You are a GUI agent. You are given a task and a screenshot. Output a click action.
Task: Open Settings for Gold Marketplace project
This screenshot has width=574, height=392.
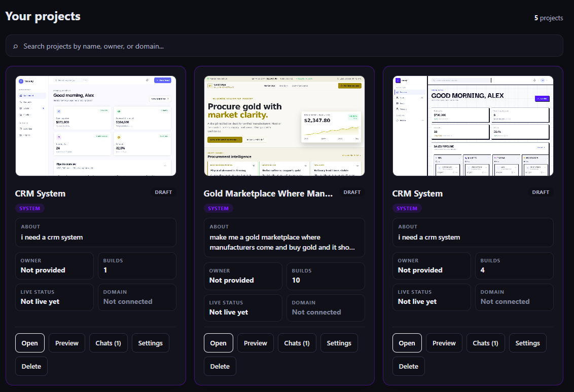339,343
